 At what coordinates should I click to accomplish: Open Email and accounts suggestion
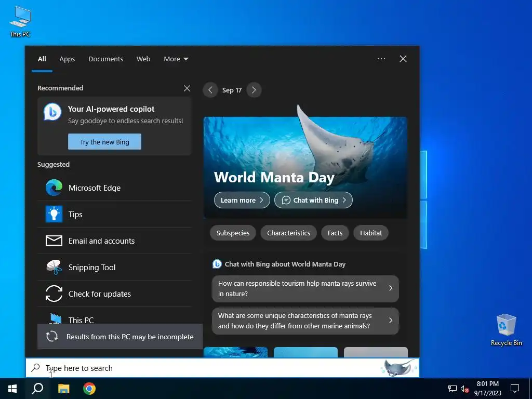(x=114, y=241)
